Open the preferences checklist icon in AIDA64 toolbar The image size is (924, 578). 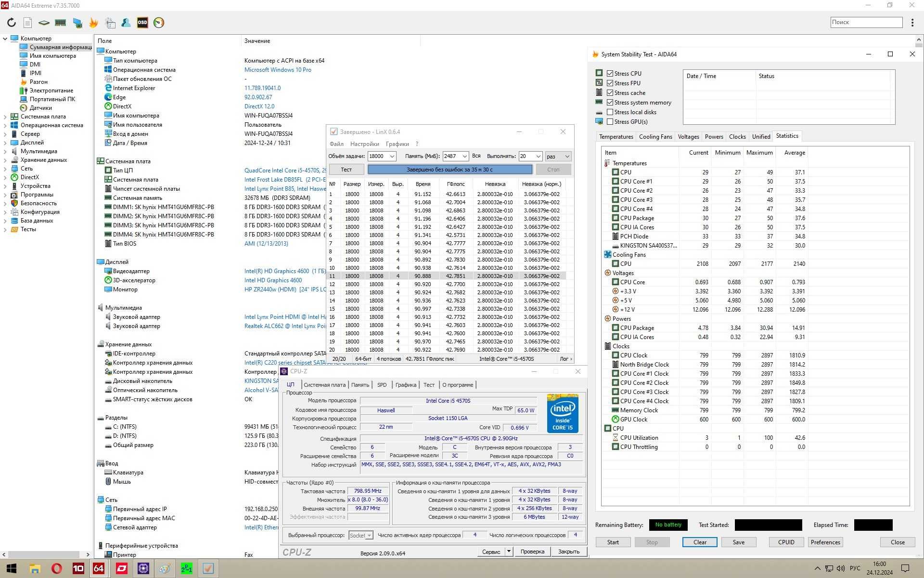(x=110, y=23)
